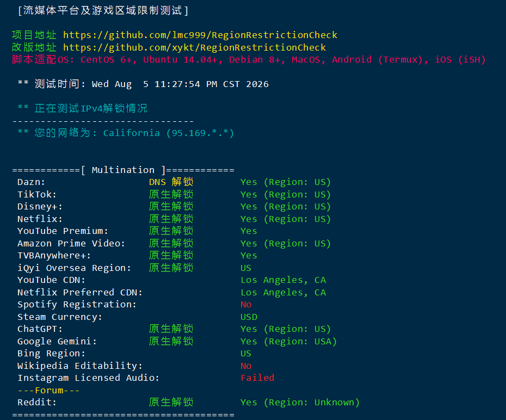Click the Reddit Region Unknown result
The height and width of the screenshot is (420, 506).
click(300, 402)
